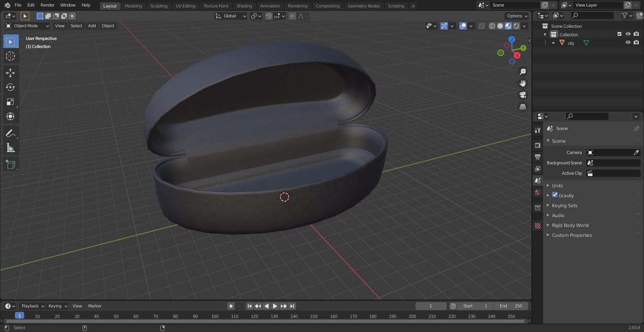The image size is (644, 332).
Task: Expand the Custom Properties panel
Action: (x=572, y=235)
